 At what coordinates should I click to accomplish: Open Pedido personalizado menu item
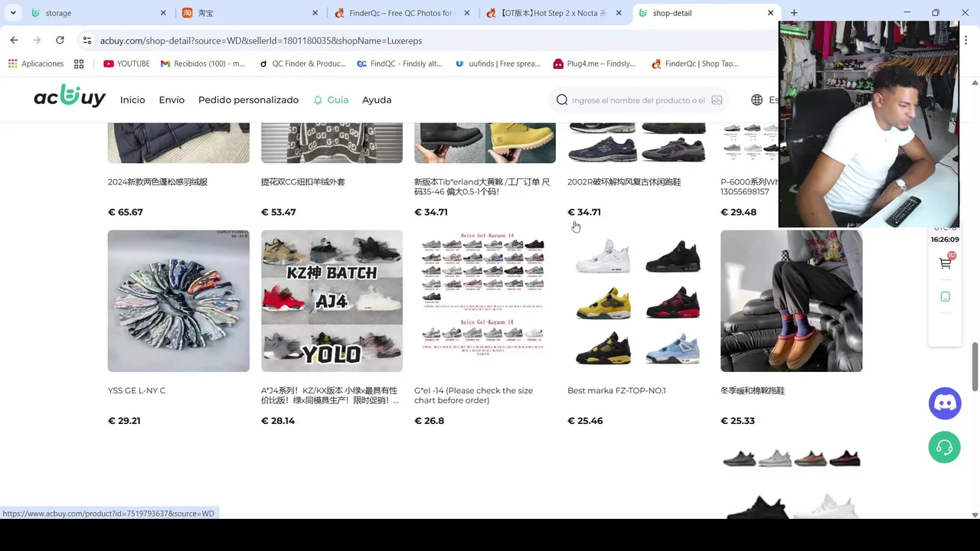pos(248,99)
